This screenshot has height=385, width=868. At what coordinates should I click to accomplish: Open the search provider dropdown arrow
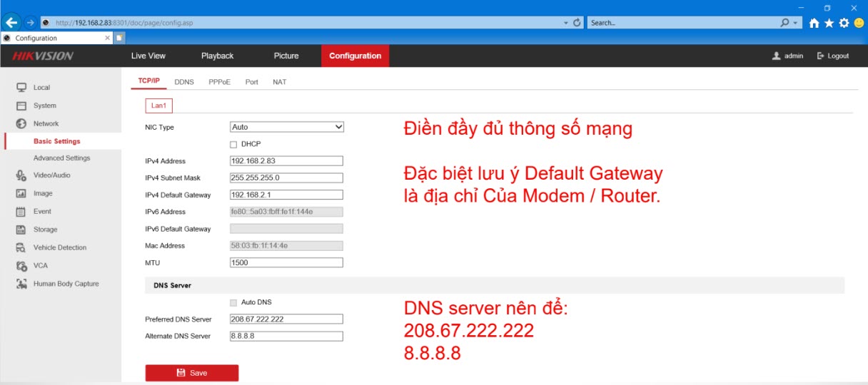pyautogui.click(x=797, y=23)
